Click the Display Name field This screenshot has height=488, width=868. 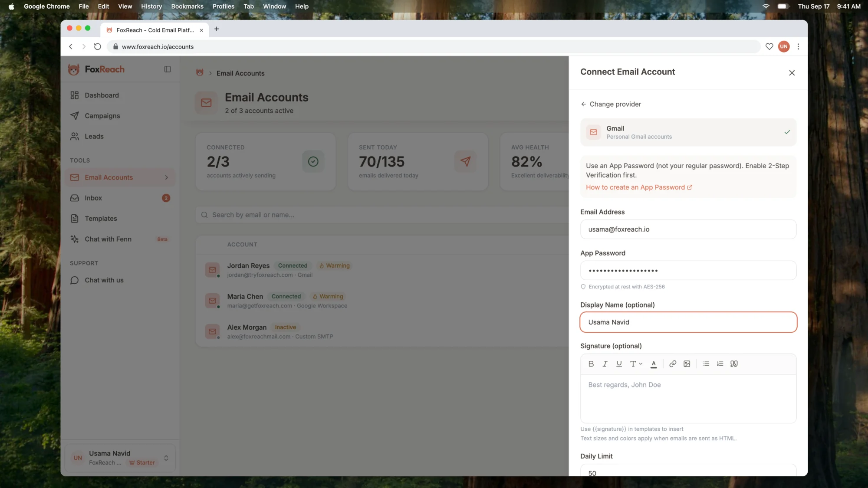pyautogui.click(x=688, y=322)
